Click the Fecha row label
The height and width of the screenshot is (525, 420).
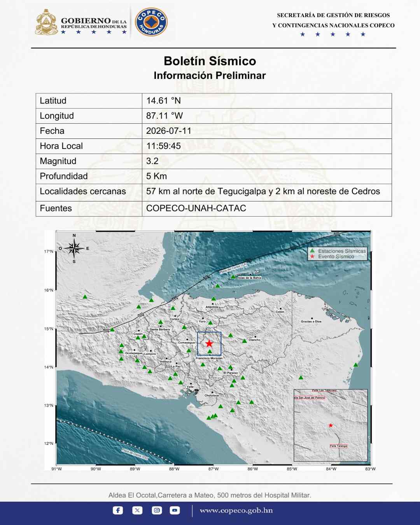(x=52, y=131)
